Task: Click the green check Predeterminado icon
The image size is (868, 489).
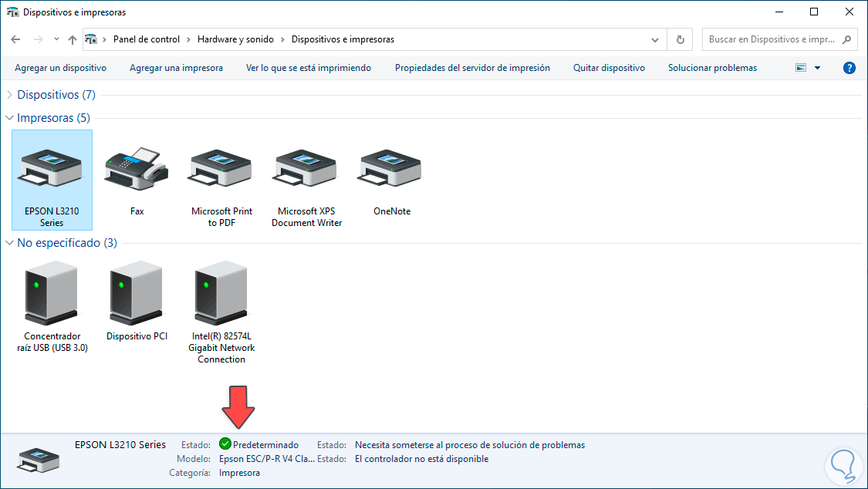Action: tap(225, 443)
